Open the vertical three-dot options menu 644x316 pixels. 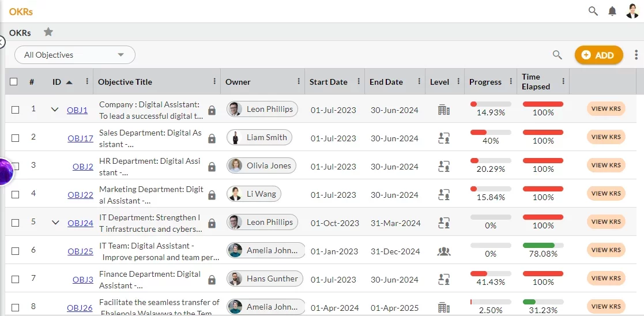click(x=636, y=55)
